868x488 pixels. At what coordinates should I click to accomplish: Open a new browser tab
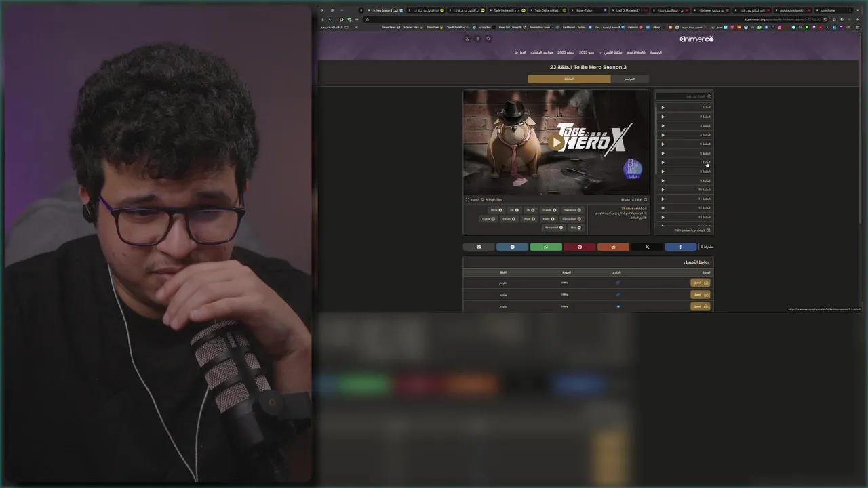(x=361, y=10)
